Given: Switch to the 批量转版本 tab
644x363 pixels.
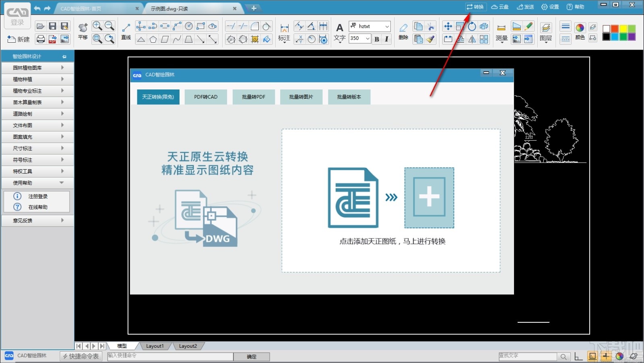Looking at the screenshot, I should (349, 97).
